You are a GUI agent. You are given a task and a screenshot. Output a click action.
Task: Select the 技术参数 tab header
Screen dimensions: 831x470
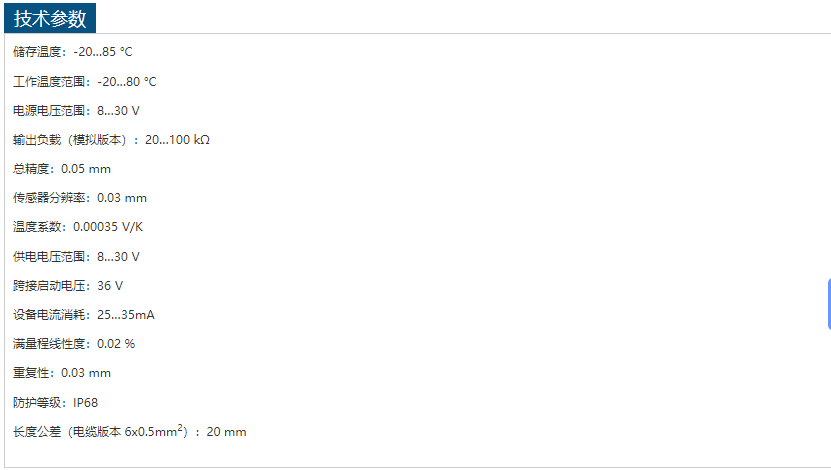click(x=50, y=19)
